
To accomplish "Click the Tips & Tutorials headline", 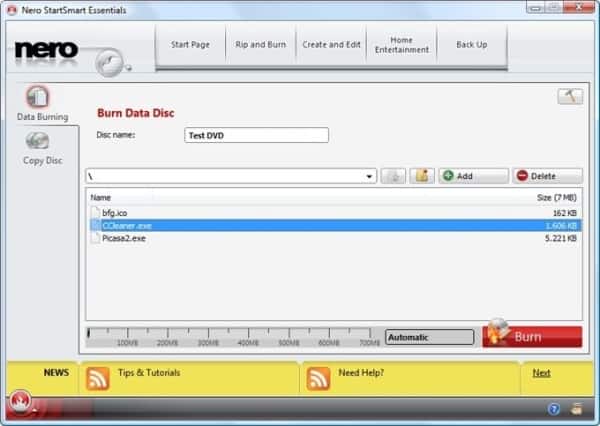I will click(x=149, y=372).
